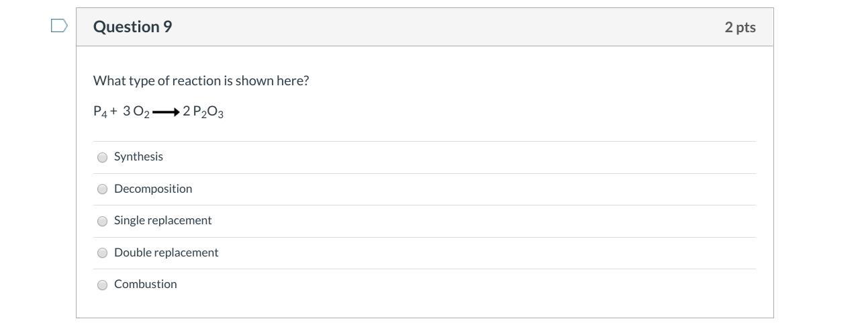
Task: Click the 2 P2O3 product term
Action: (203, 112)
